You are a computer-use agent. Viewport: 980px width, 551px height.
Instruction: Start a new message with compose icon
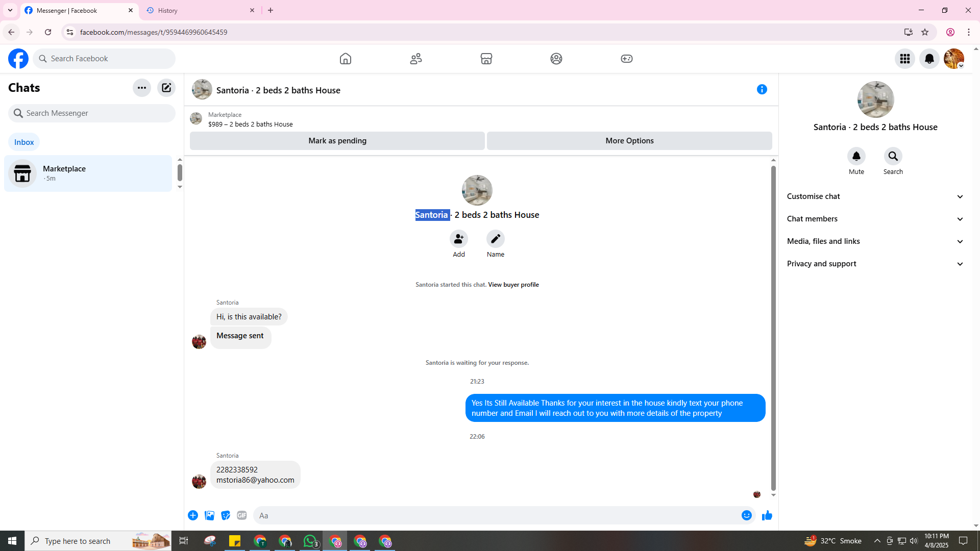166,88
